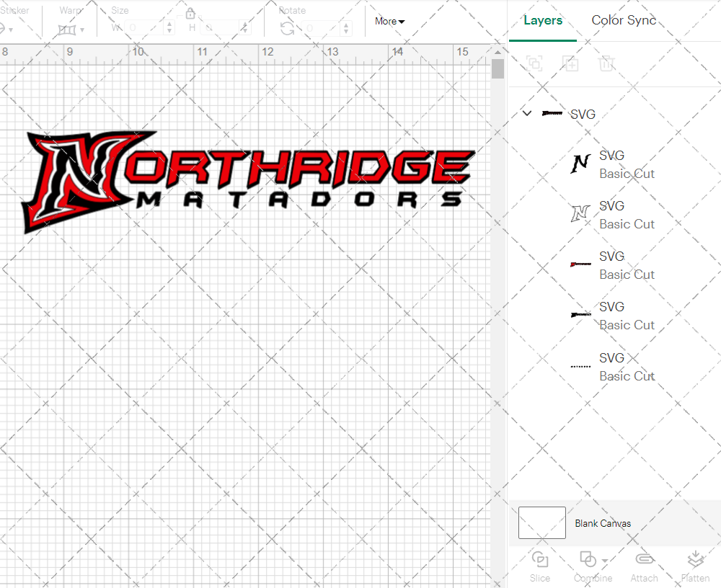Click the red NORTHRIDGE text on canvas
Image resolution: width=721 pixels, height=588 pixels.
(299, 168)
